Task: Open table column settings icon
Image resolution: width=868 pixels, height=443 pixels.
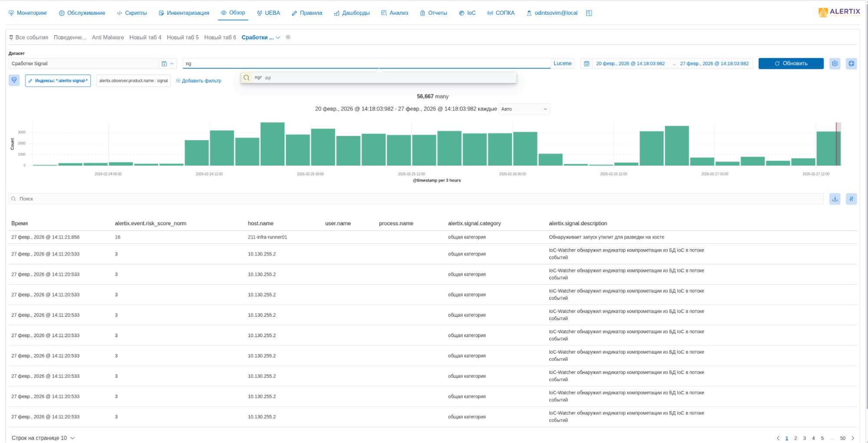Action: tap(851, 199)
